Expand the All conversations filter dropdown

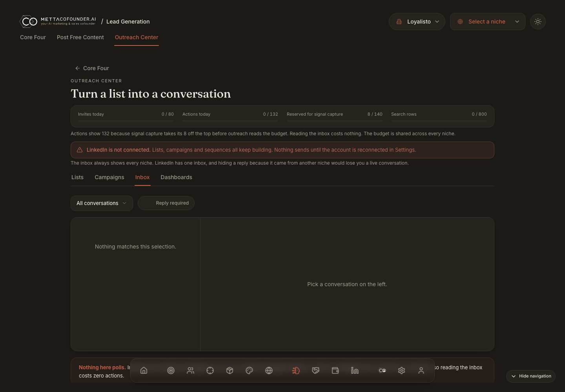tap(102, 203)
